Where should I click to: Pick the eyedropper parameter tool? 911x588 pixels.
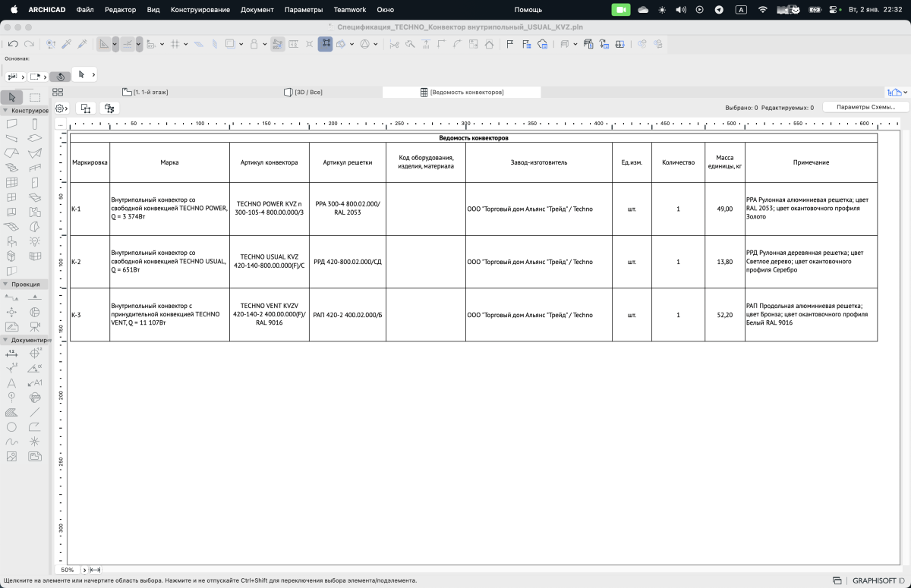point(66,44)
